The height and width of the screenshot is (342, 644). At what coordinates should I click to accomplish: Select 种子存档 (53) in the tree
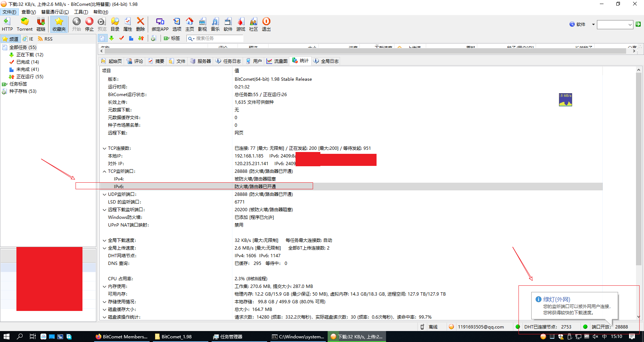pos(23,91)
